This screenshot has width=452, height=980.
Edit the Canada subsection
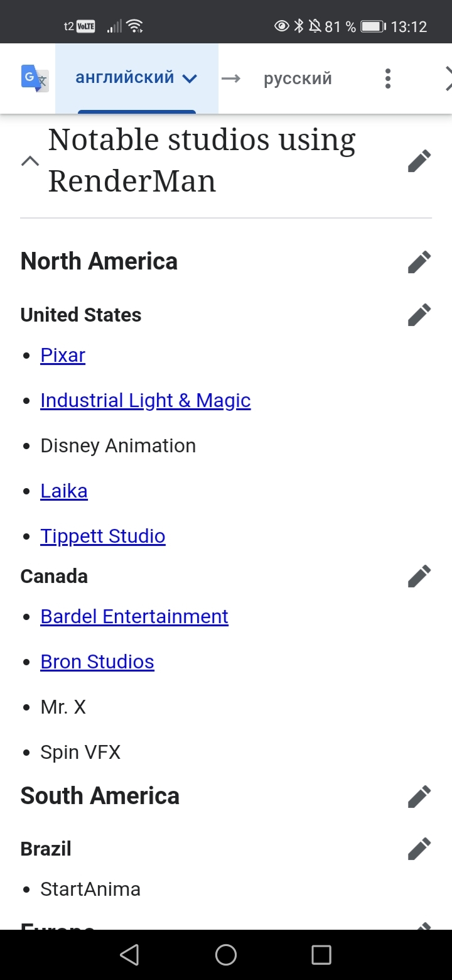pos(419,576)
